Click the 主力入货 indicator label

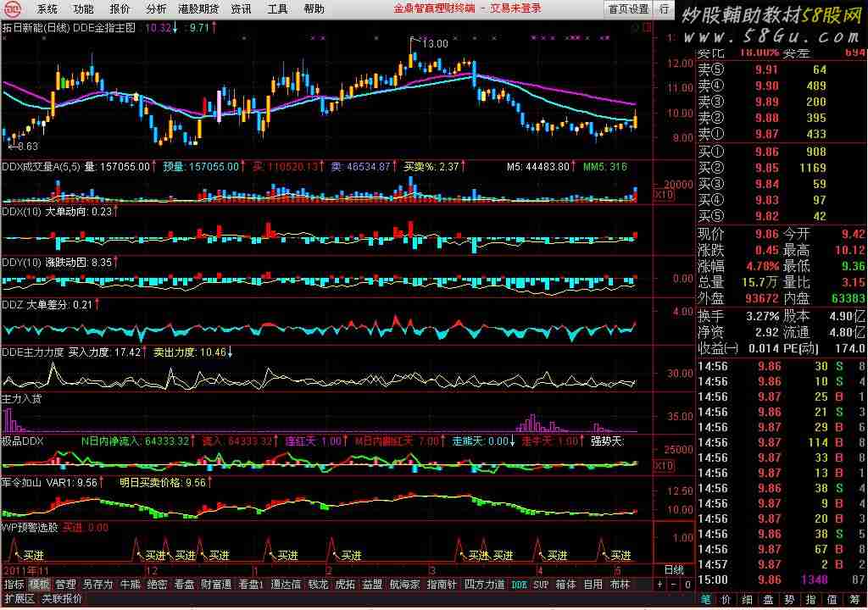click(x=21, y=398)
